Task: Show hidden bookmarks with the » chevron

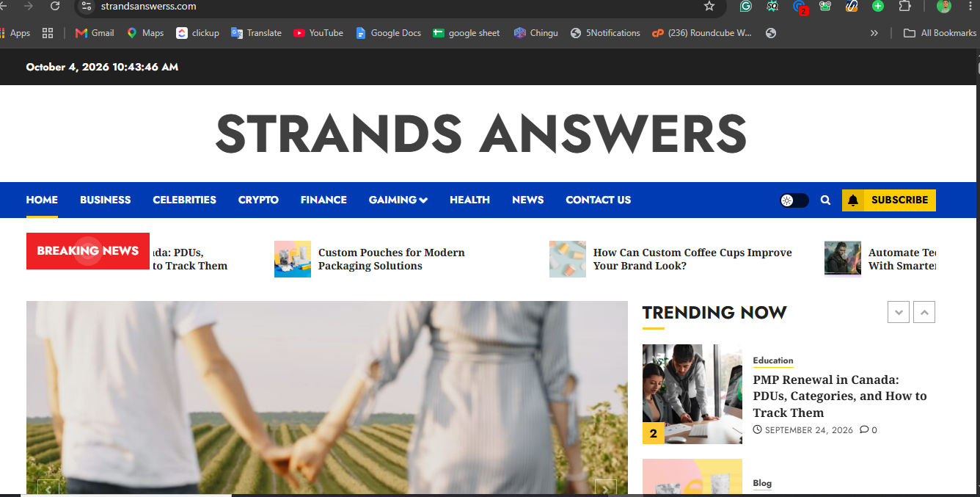Action: (874, 33)
